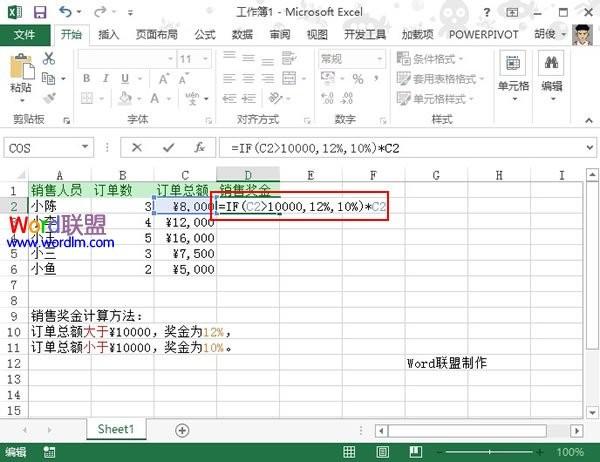Open the Insert Function fx icon
This screenshot has width=600, height=462.
click(200, 147)
